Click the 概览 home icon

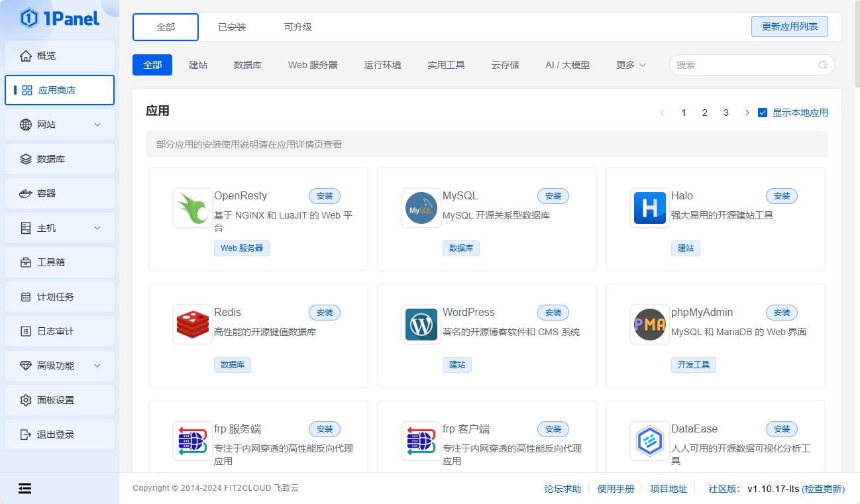[26, 56]
